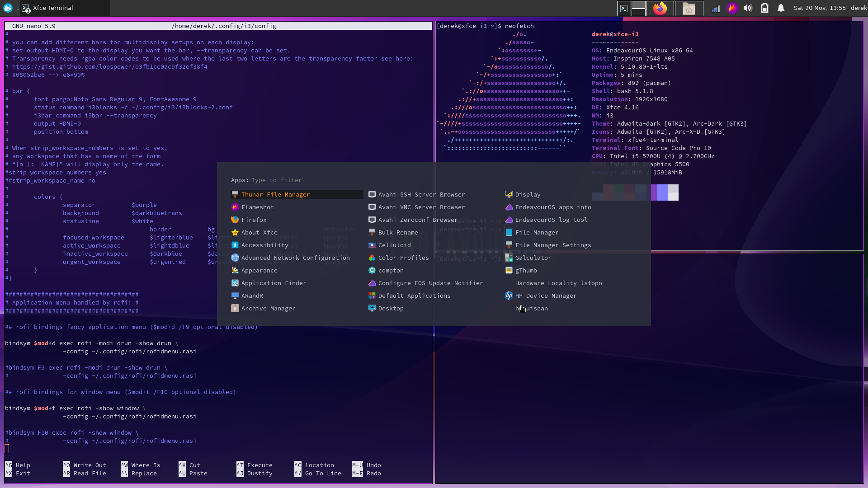The image size is (868, 488).
Task: Click the ^O Write Out shortcut
Action: pyautogui.click(x=85, y=465)
